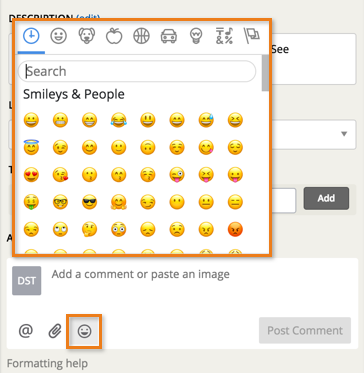Viewport: 364px width, 373px height.
Task: Click the emoji picker scrollbar thumb
Action: coord(265,73)
